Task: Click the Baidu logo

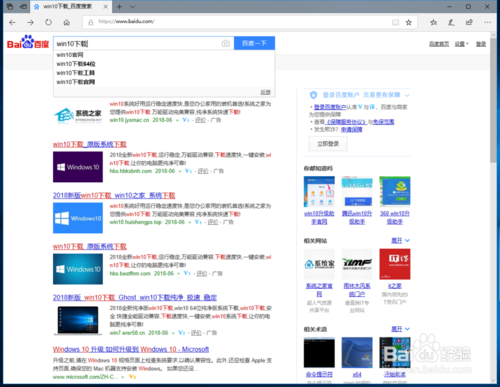Action: pos(28,42)
